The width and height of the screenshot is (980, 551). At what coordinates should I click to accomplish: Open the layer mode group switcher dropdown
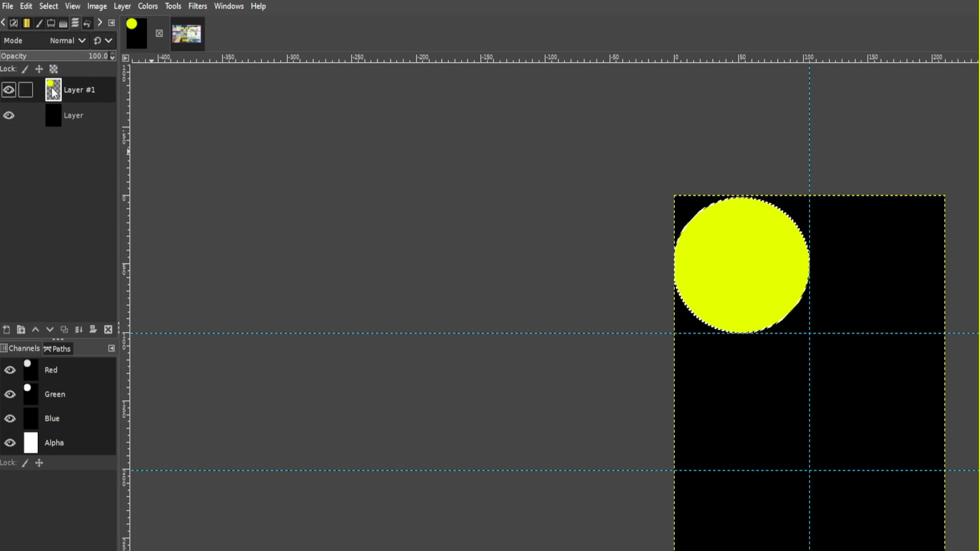tap(103, 40)
